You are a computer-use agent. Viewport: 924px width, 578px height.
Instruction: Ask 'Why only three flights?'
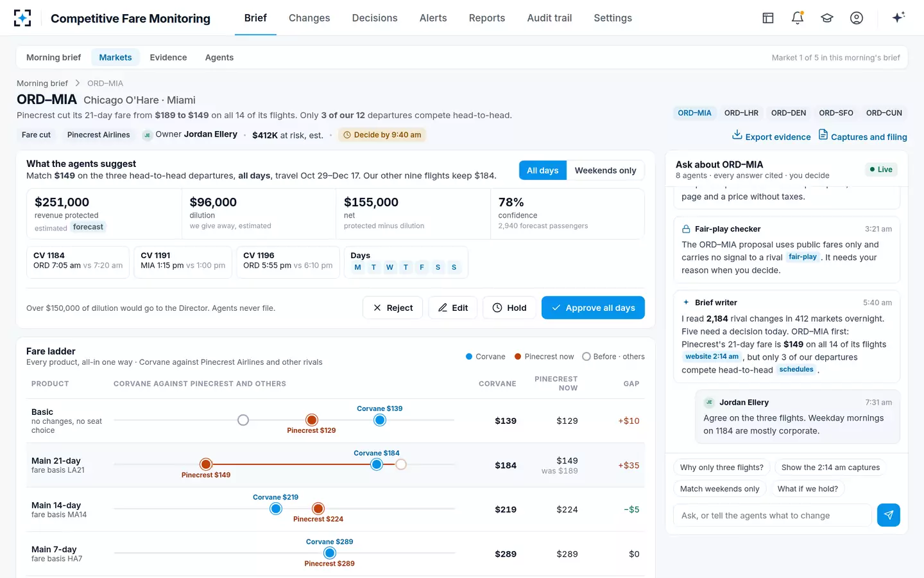tap(722, 468)
